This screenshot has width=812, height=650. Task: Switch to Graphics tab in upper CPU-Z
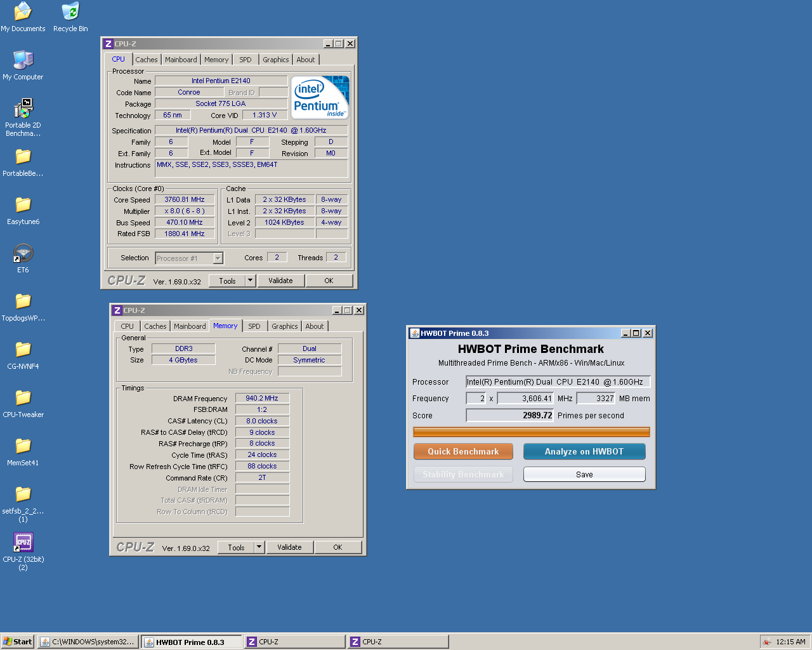276,60
